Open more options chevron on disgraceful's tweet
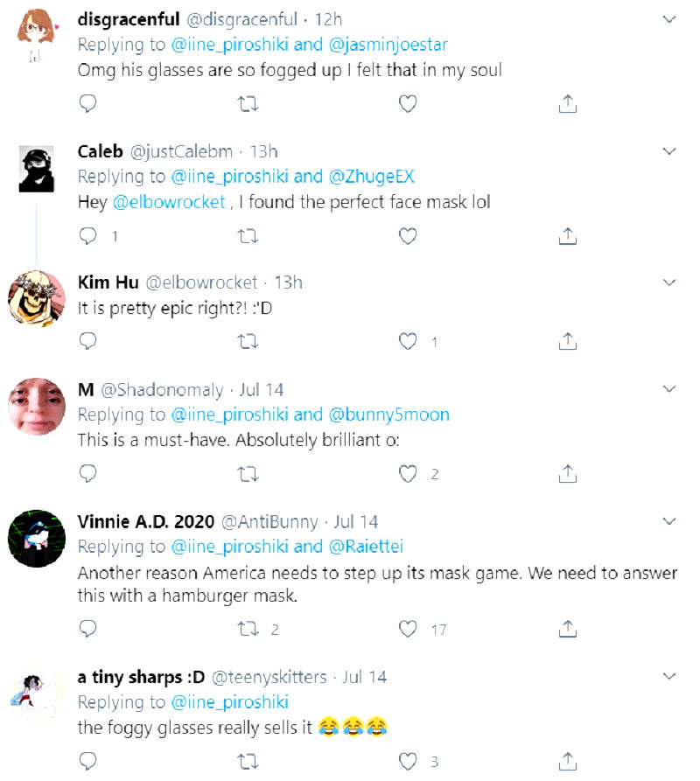The image size is (700, 781). point(669,19)
